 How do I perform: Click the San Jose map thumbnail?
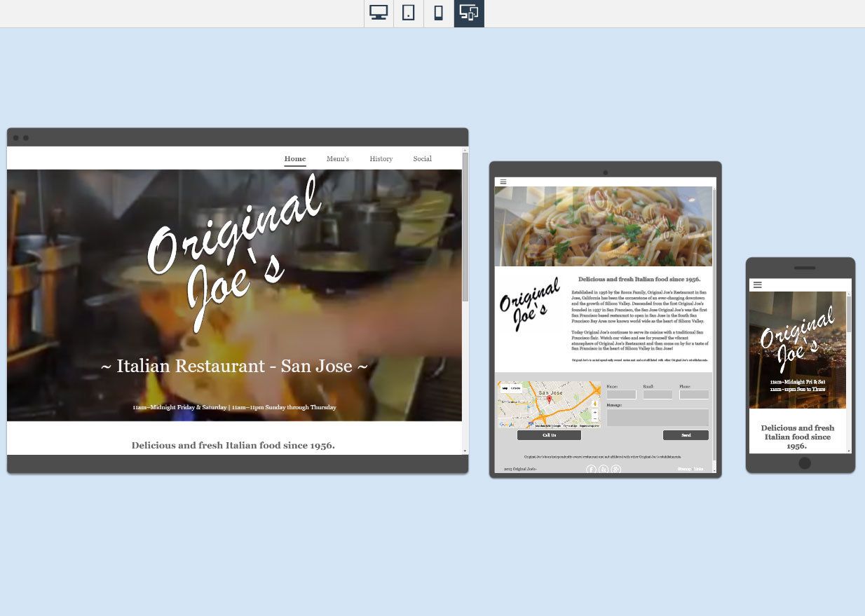coord(549,404)
